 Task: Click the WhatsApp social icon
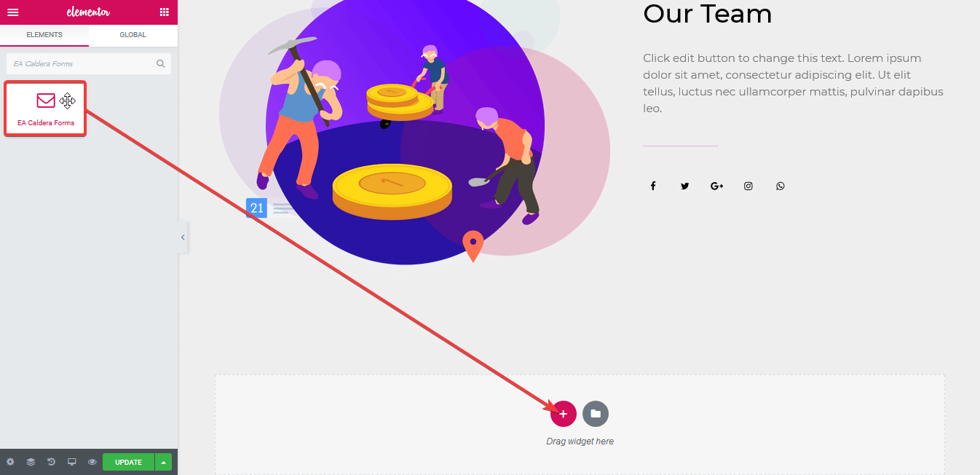pos(781,186)
